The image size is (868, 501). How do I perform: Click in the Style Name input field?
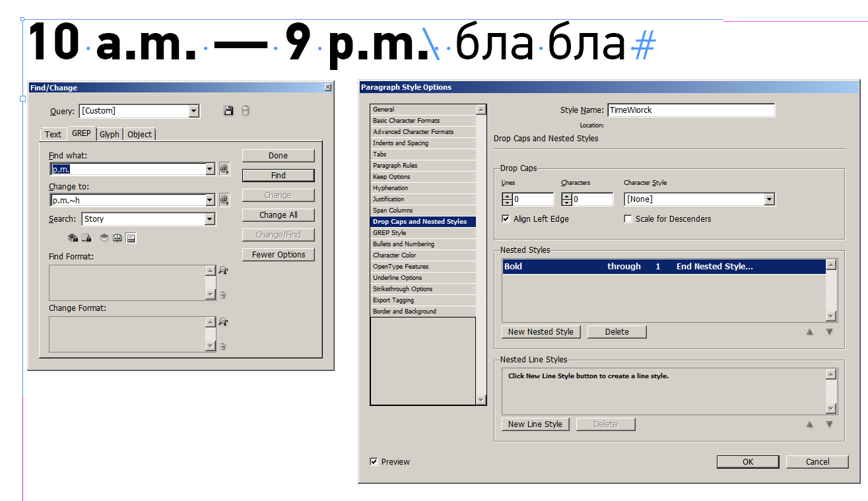coord(690,110)
